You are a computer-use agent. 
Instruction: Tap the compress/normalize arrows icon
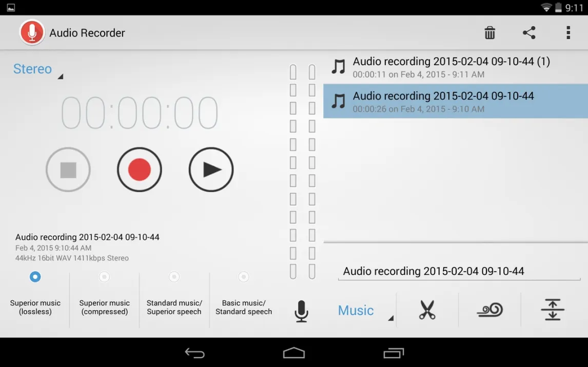click(552, 310)
